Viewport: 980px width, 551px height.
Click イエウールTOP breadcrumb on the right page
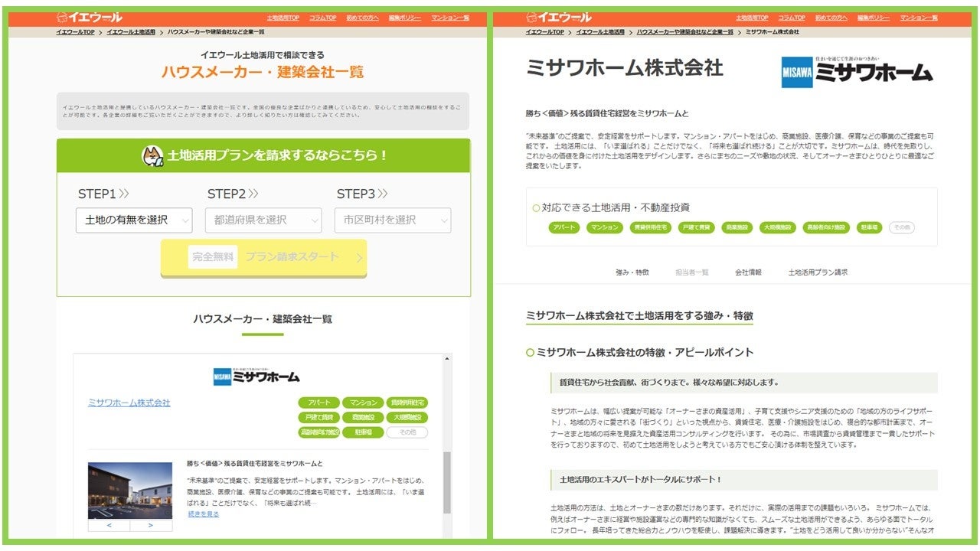pyautogui.click(x=544, y=32)
